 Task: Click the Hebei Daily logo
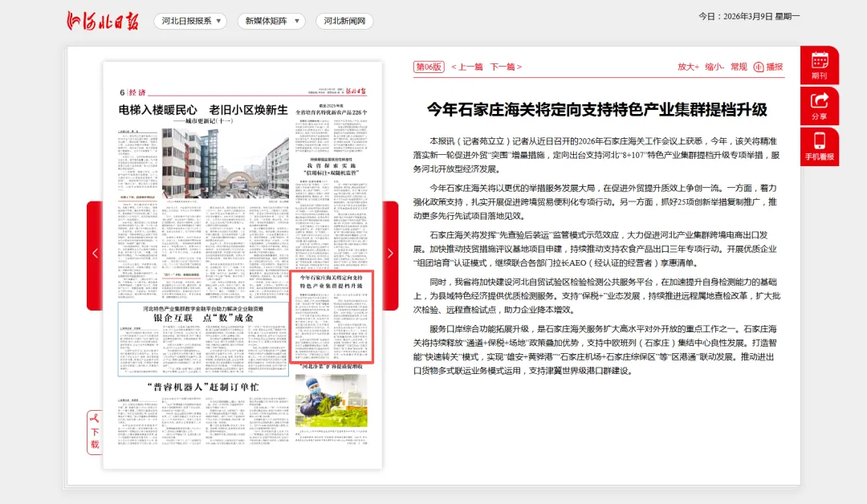[102, 21]
